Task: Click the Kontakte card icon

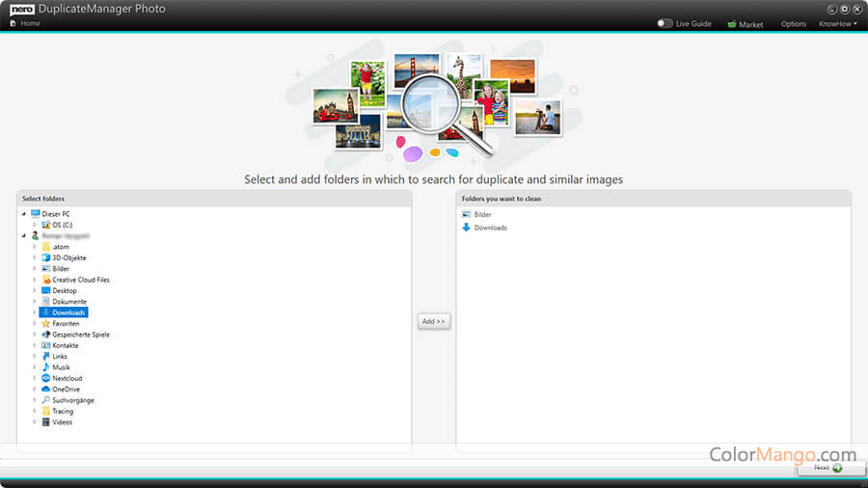Action: tap(46, 345)
